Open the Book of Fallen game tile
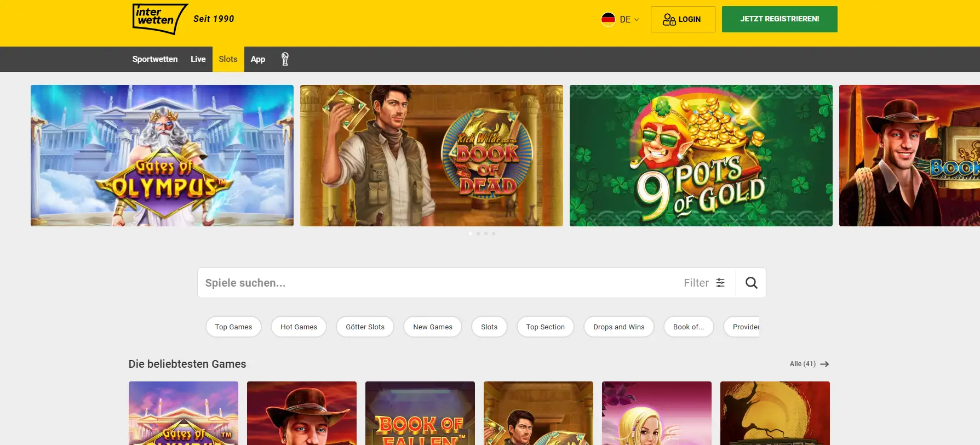Image resolution: width=980 pixels, height=445 pixels. (x=420, y=413)
